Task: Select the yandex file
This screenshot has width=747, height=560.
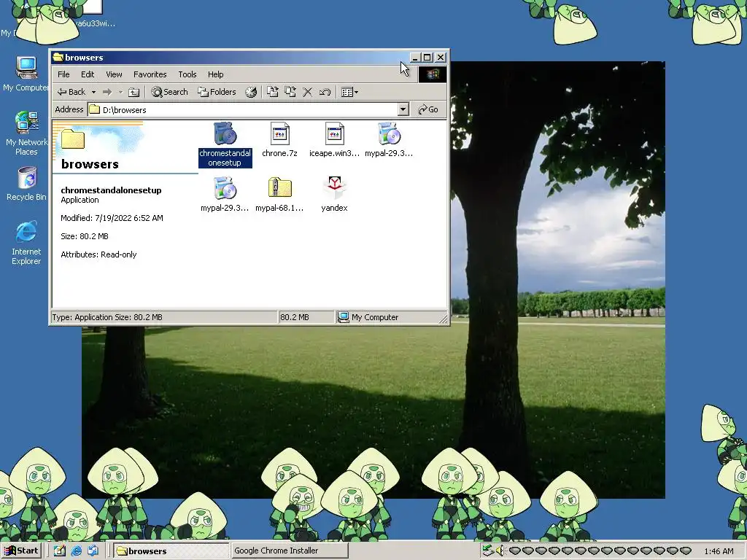Action: point(334,194)
